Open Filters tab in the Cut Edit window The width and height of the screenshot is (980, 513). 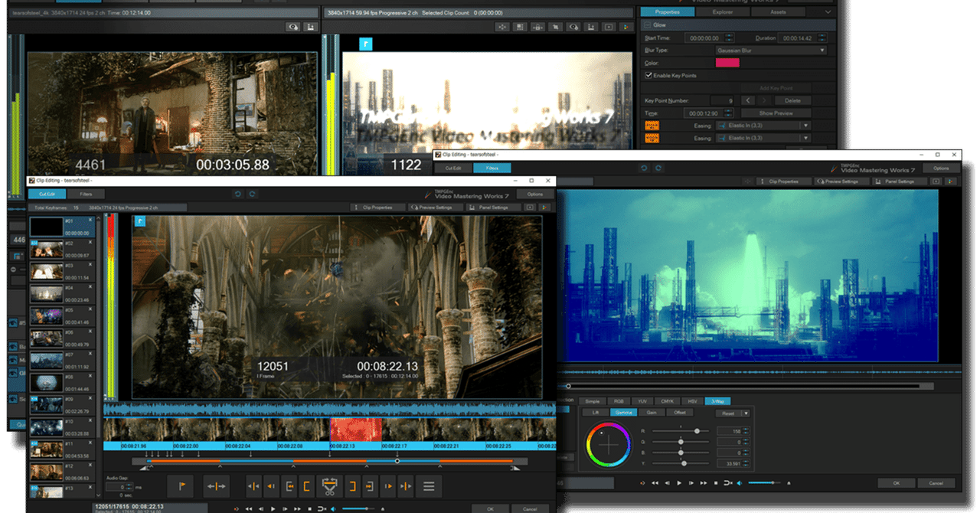(86, 194)
